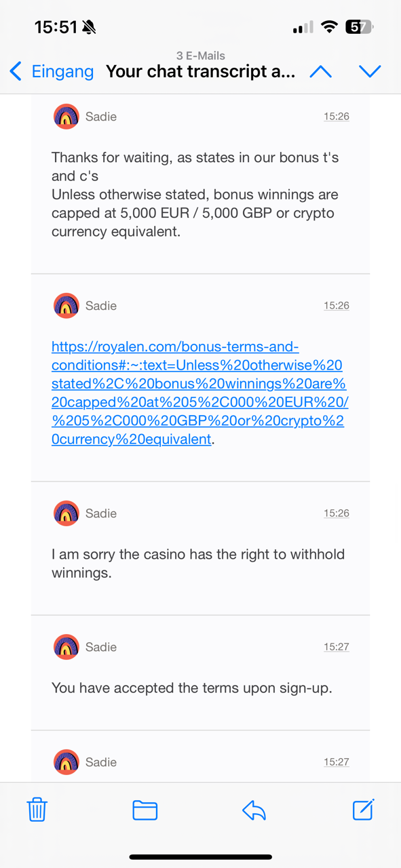Tap the sender name Sadie on last message
This screenshot has width=401, height=868.
coord(101,762)
